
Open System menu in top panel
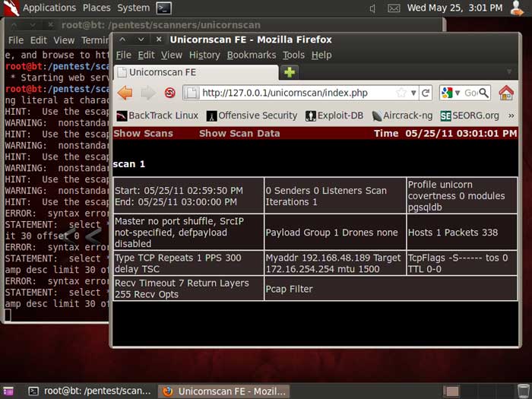(x=133, y=8)
